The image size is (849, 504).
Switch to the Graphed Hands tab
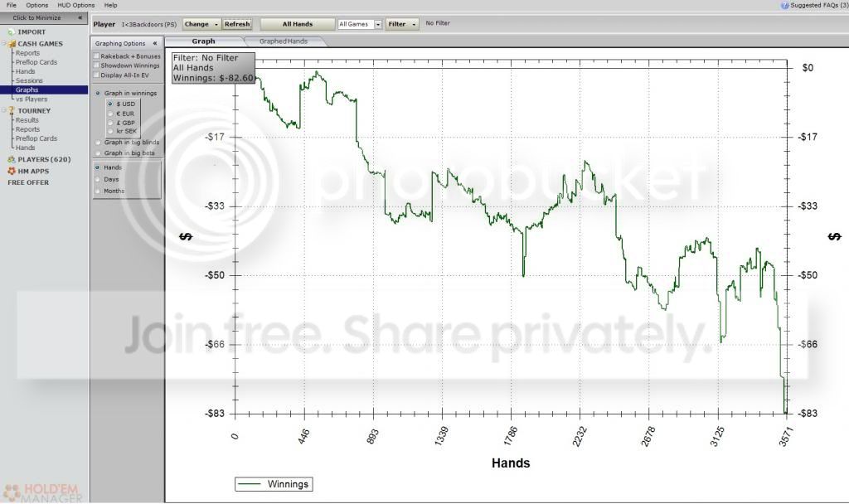284,41
